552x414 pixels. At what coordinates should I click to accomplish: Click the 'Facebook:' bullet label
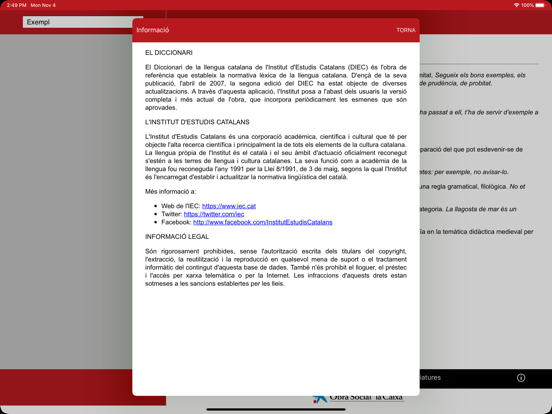176,222
